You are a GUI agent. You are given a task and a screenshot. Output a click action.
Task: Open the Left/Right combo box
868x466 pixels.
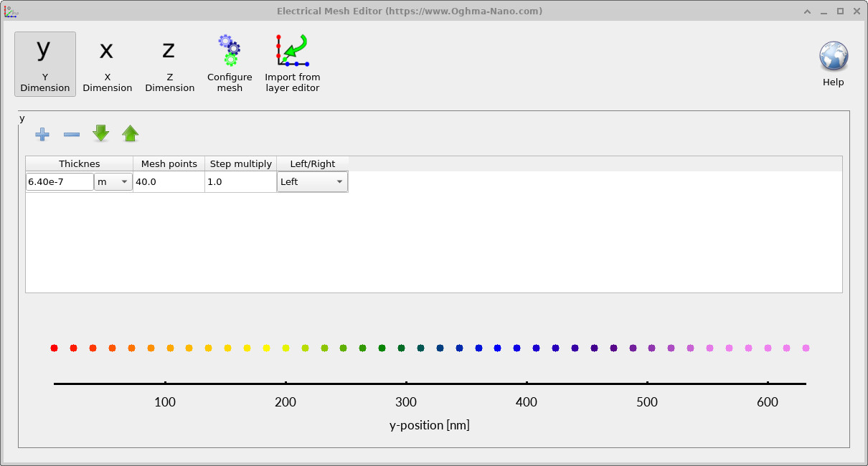click(x=313, y=182)
